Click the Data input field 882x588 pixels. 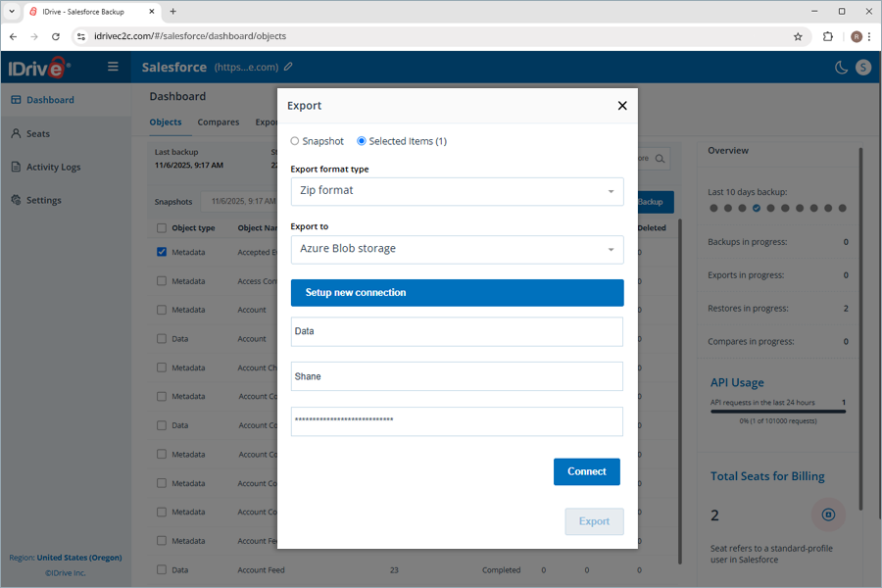(457, 331)
